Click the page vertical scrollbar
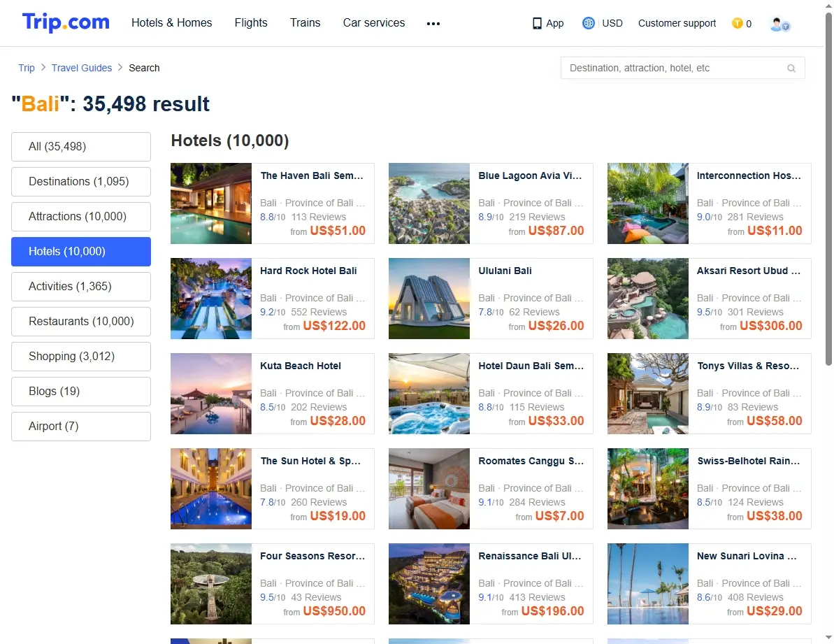Screen dimensions: 834x644 click(x=828, y=189)
